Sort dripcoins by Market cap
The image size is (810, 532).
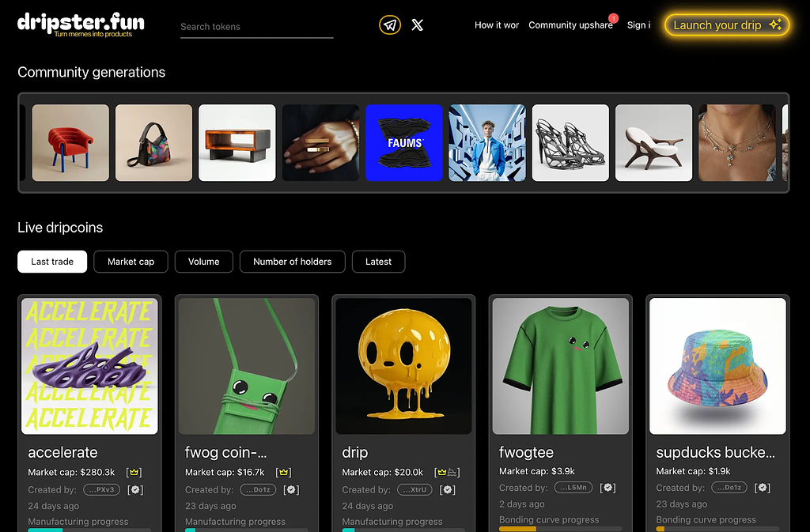click(x=131, y=262)
